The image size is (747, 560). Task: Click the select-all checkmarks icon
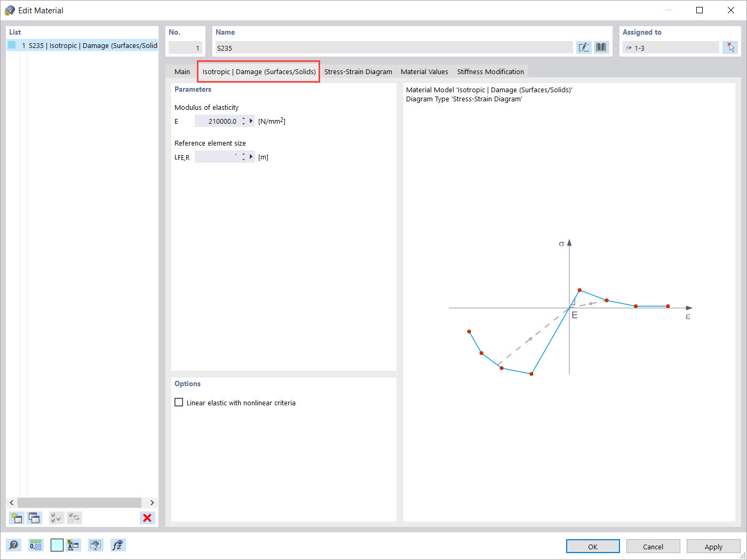(x=57, y=517)
